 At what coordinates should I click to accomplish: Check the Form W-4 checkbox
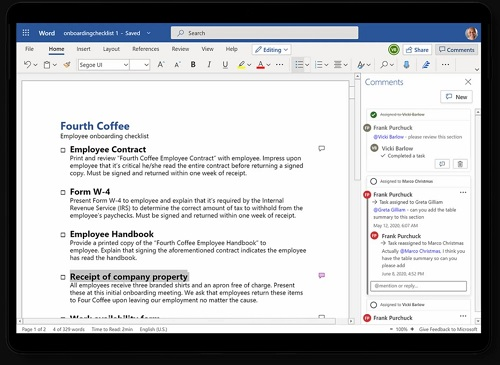[63, 192]
